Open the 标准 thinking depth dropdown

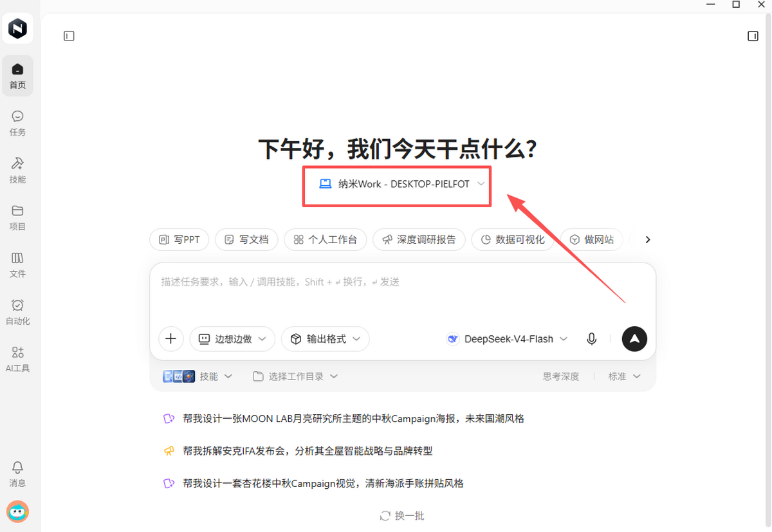(x=625, y=376)
